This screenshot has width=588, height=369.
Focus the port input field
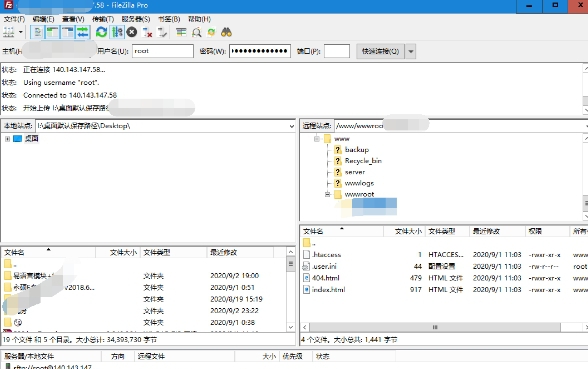337,51
